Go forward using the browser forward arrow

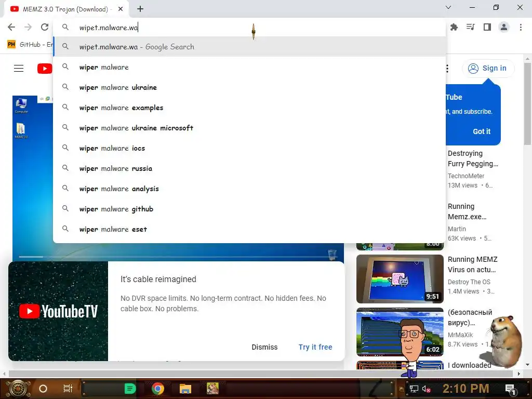click(28, 27)
